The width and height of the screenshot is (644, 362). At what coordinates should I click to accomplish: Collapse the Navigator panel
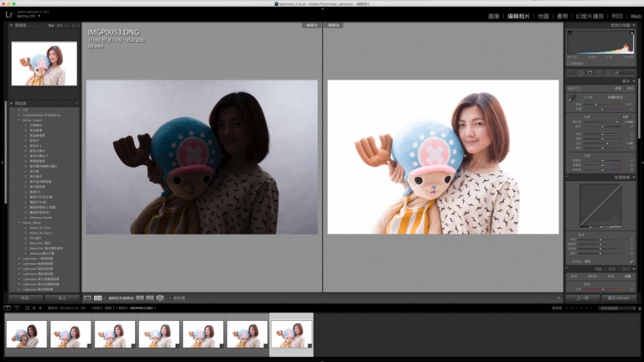pos(13,25)
